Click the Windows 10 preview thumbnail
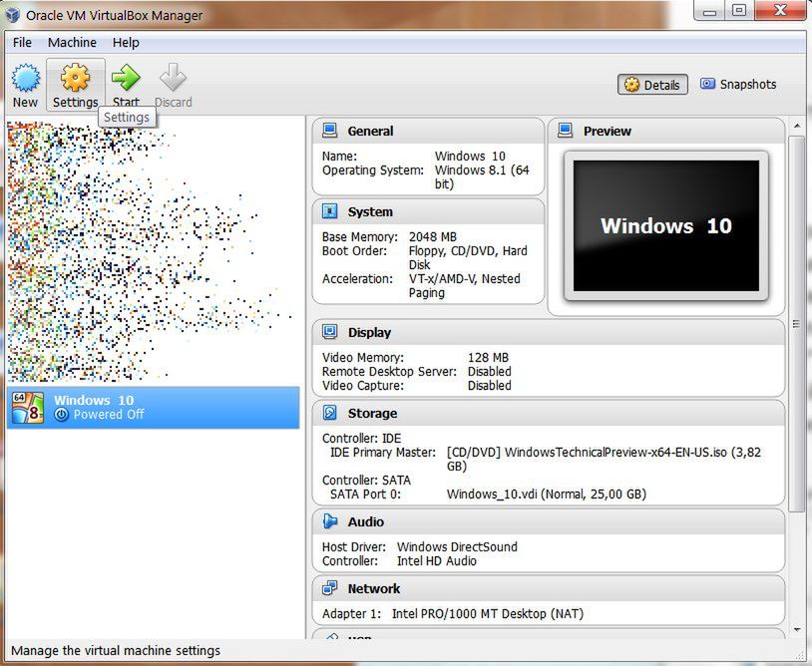Image resolution: width=812 pixels, height=666 pixels. [x=666, y=225]
